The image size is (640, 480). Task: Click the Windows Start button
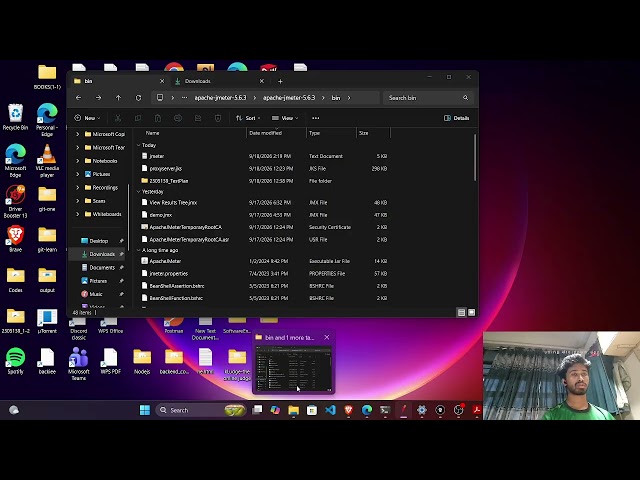point(145,410)
